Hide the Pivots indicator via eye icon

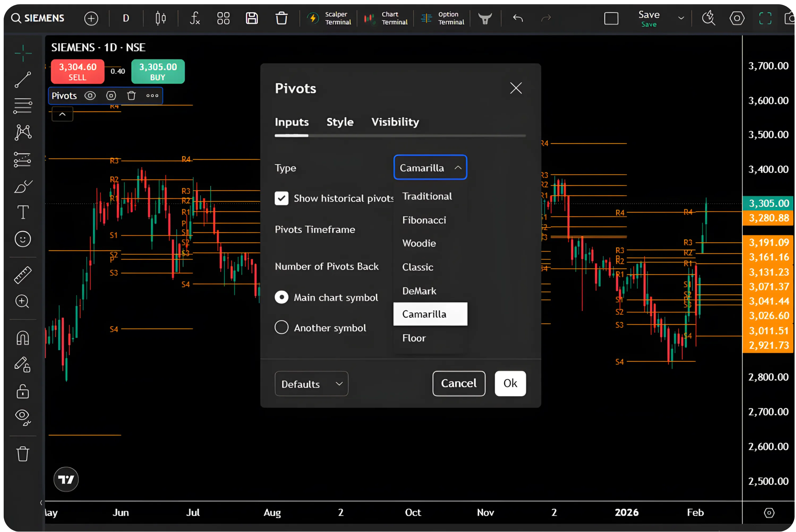[90, 95]
